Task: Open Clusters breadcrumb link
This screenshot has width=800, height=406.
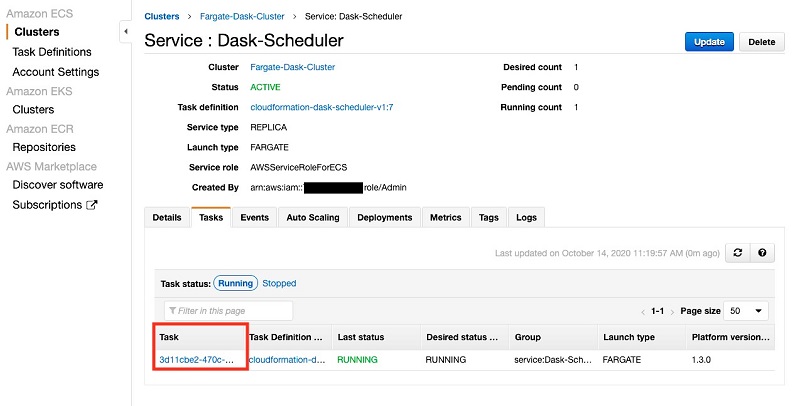Action: coord(162,16)
